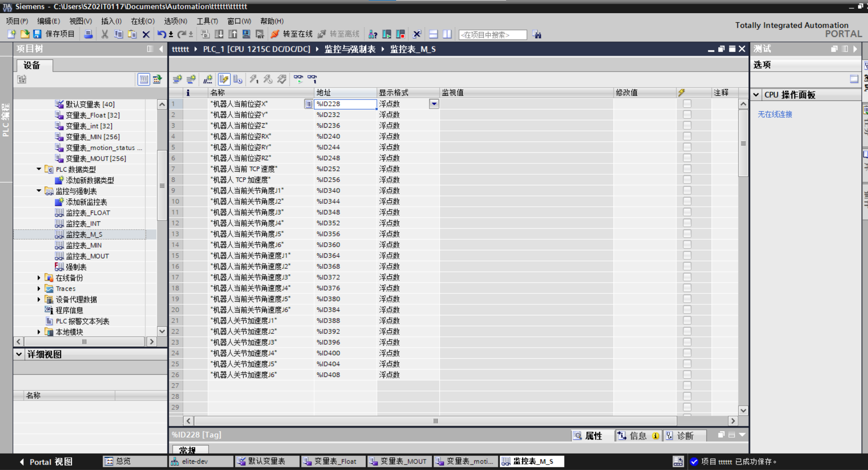This screenshot has width=868, height=470.
Task: Click the project search input field
Action: tap(492, 35)
